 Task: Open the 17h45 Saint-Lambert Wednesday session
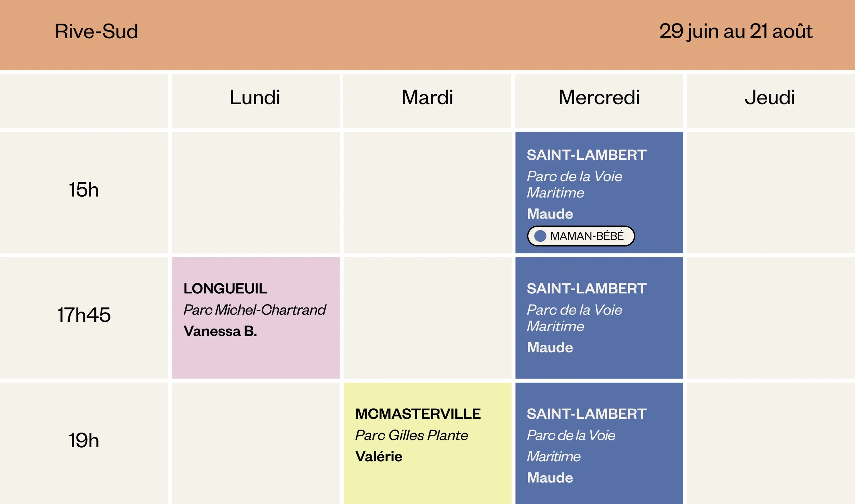click(x=599, y=318)
